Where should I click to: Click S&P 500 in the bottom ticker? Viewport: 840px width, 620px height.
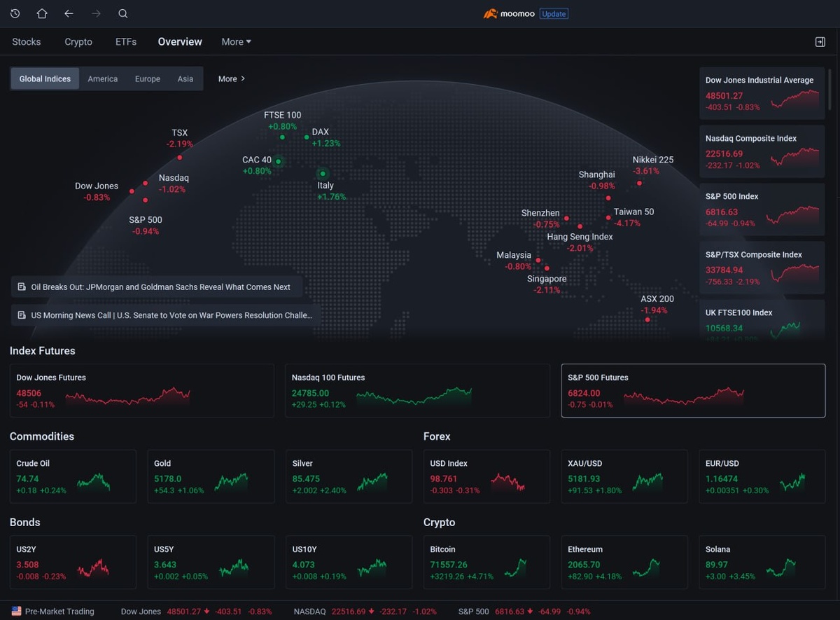tap(474, 612)
